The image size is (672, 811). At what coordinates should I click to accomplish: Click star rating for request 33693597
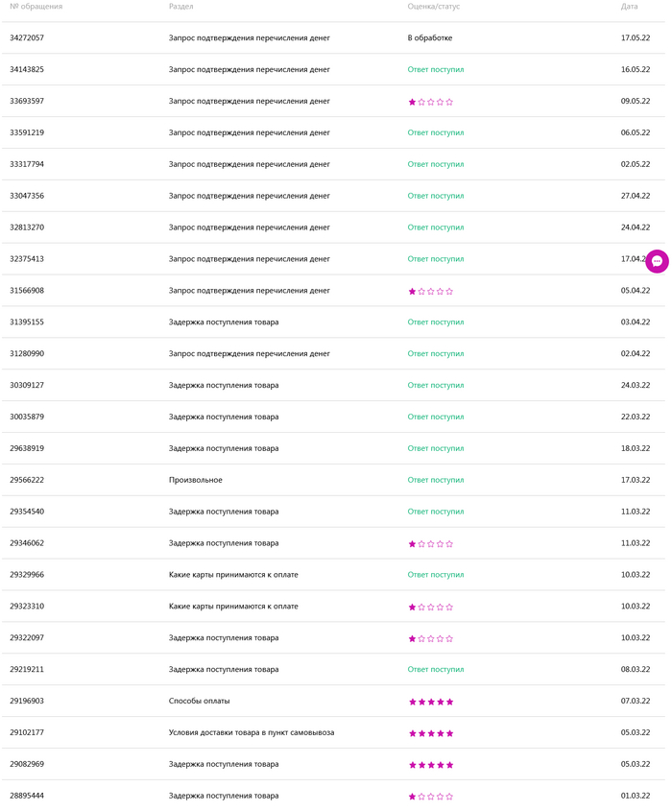(x=430, y=102)
